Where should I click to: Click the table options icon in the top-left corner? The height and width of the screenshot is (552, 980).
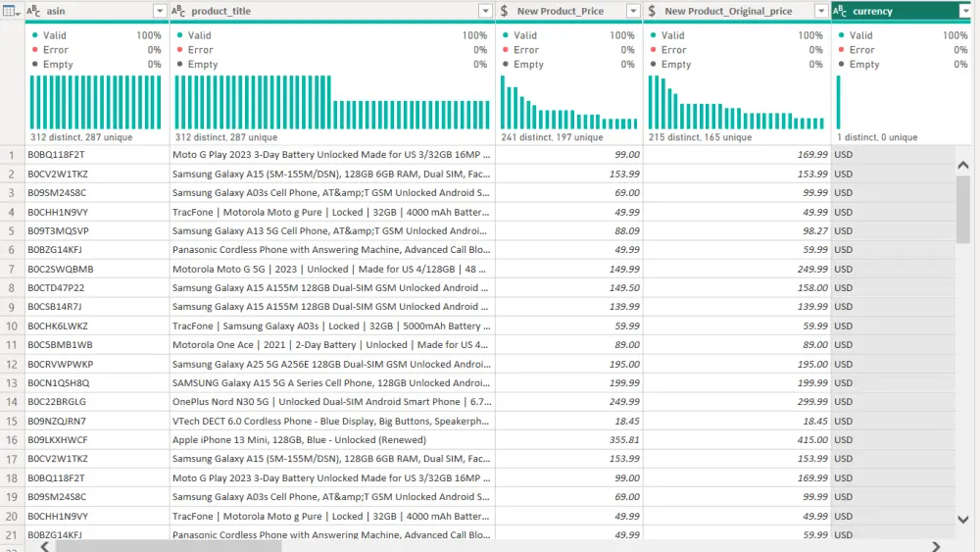11,11
